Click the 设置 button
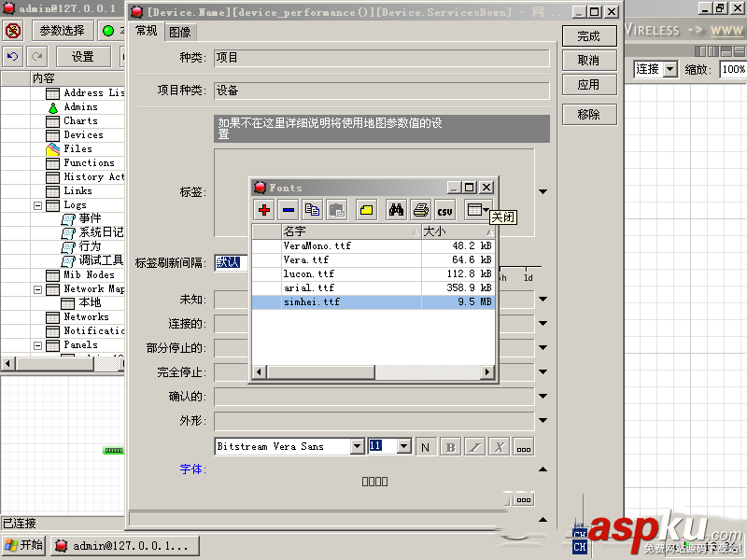Screen dimensions: 747x560 (x=83, y=57)
